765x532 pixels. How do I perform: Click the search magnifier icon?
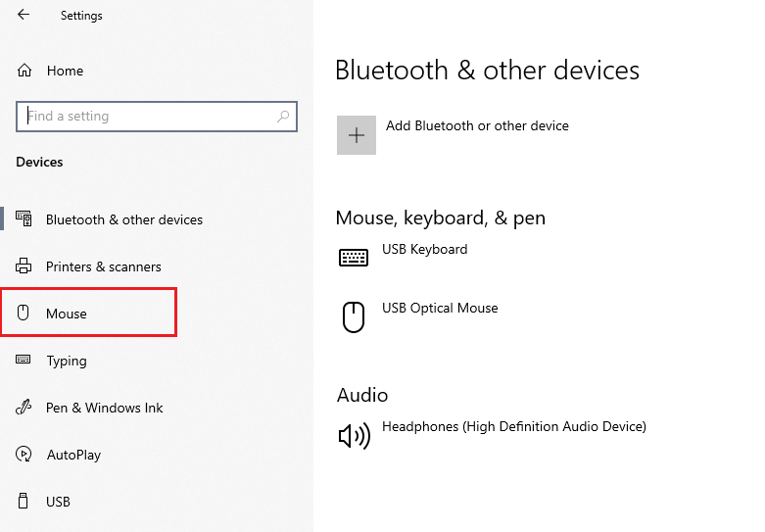click(x=283, y=117)
